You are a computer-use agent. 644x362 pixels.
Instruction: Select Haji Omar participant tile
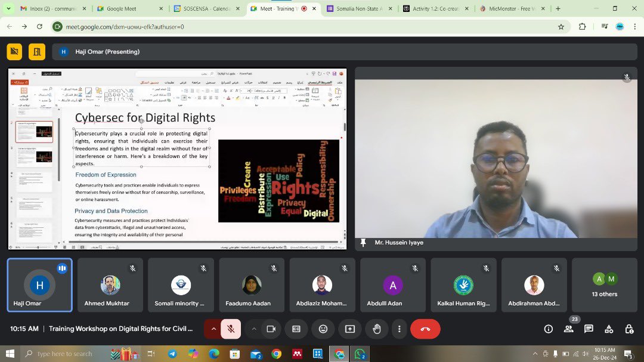tap(40, 284)
